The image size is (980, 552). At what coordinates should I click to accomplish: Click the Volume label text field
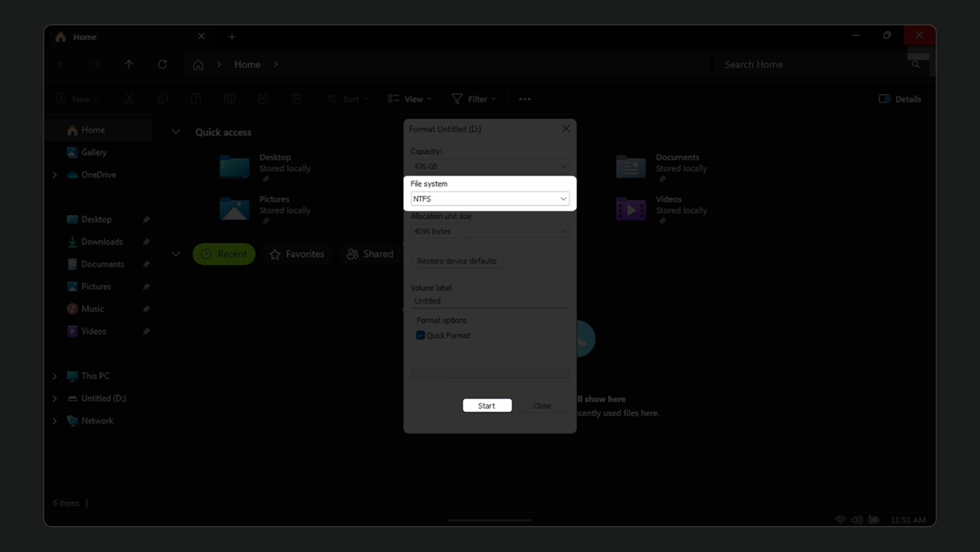pyautogui.click(x=490, y=301)
